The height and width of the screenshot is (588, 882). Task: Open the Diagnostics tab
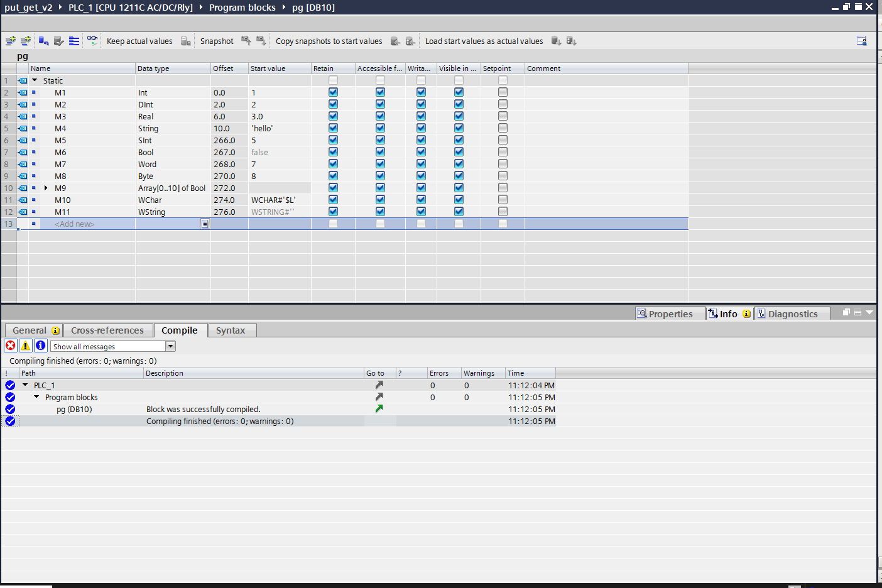tap(792, 313)
